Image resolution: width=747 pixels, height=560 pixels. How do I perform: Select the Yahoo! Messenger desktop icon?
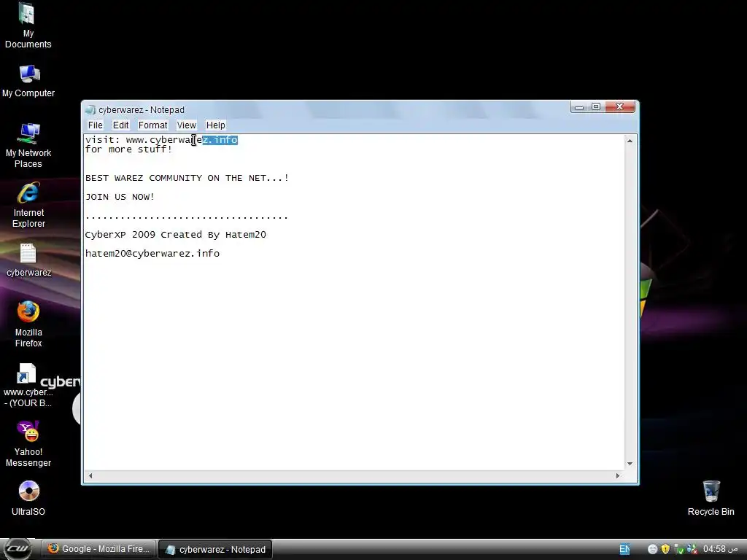(x=28, y=444)
